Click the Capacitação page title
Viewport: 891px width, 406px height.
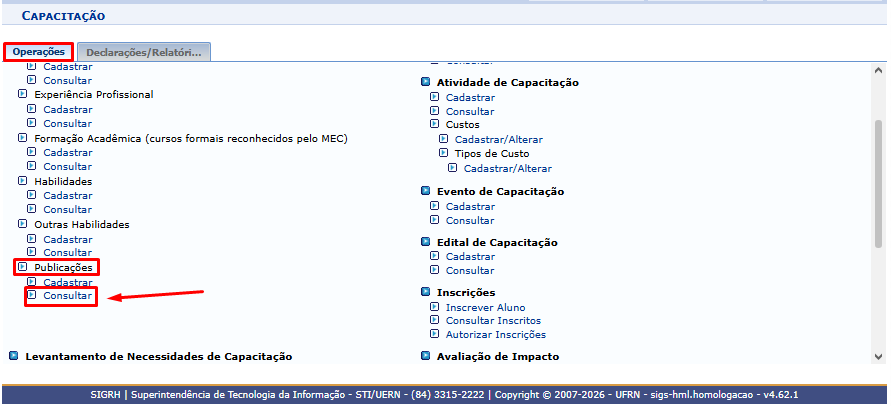click(x=64, y=16)
